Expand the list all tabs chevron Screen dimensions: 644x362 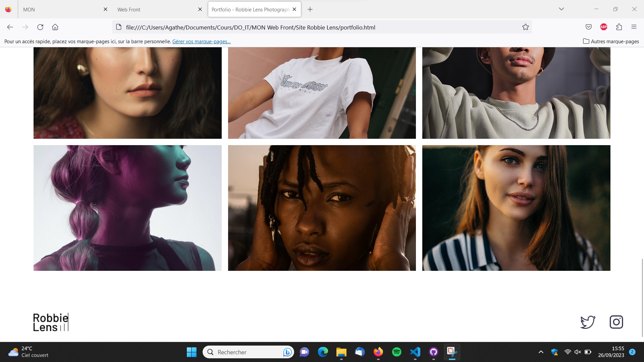point(561,9)
